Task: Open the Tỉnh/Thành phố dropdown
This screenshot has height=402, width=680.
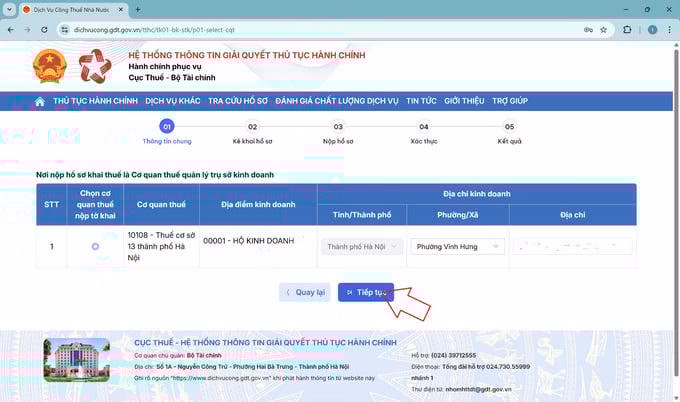Action: click(x=363, y=246)
